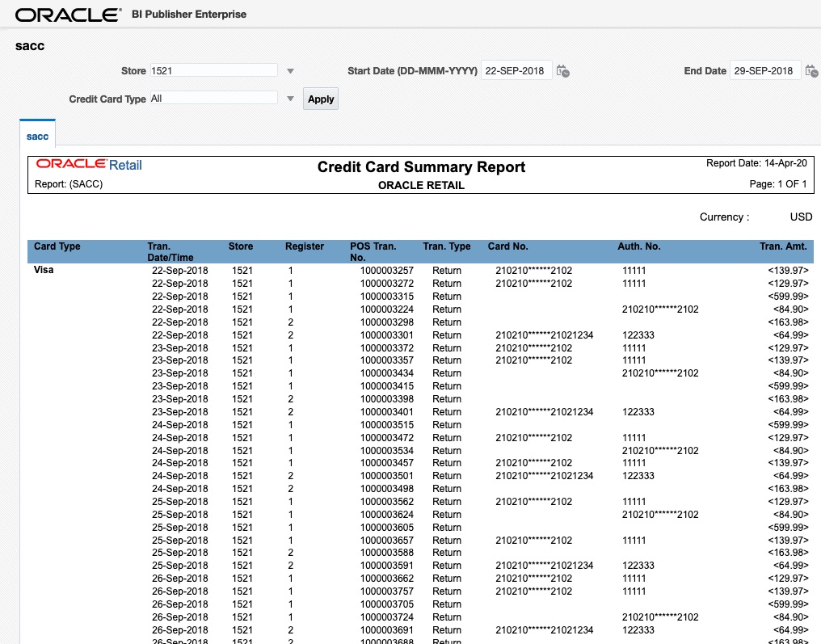Viewport: 821px width, 644px height.
Task: Expand the Store dropdown
Action: [x=289, y=70]
